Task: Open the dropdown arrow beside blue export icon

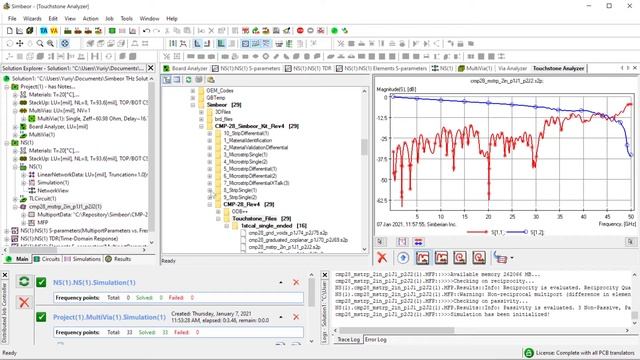Action: [512, 258]
